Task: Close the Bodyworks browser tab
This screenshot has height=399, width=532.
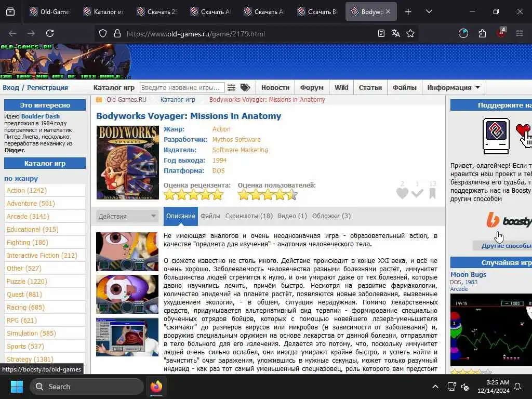Action: [388, 11]
